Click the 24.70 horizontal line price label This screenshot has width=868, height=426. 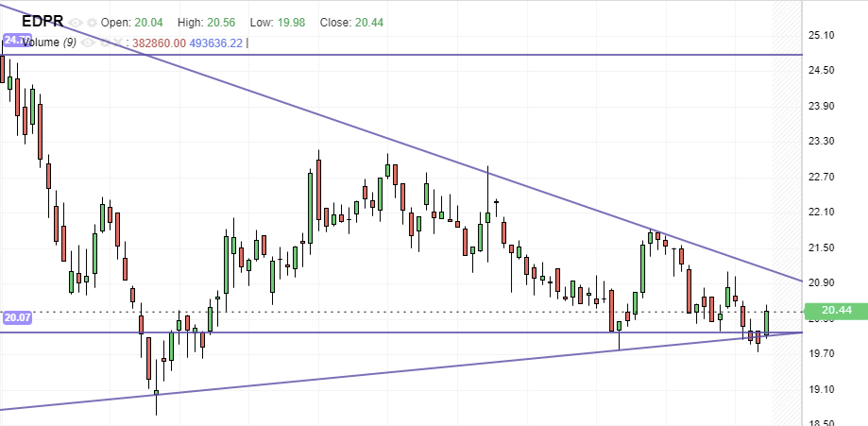pos(17,40)
